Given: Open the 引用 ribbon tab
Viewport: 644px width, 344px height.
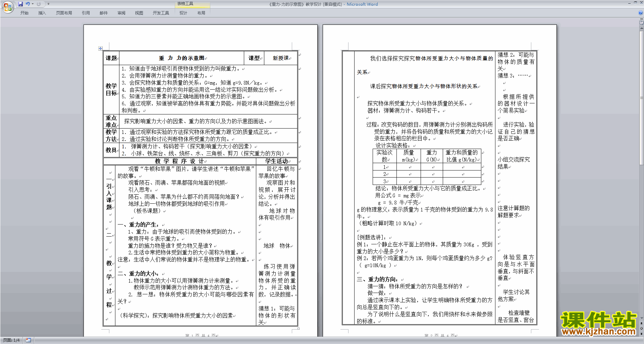Looking at the screenshot, I should point(86,13).
